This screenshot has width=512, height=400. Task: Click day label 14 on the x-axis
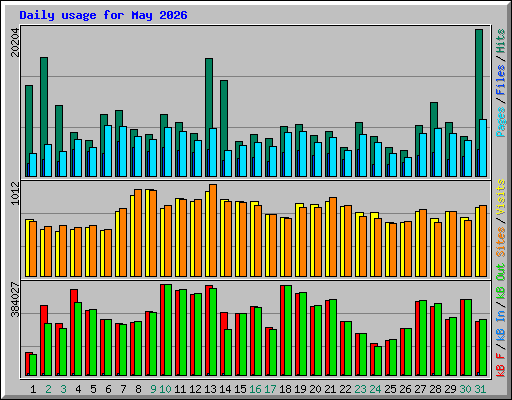click(225, 389)
